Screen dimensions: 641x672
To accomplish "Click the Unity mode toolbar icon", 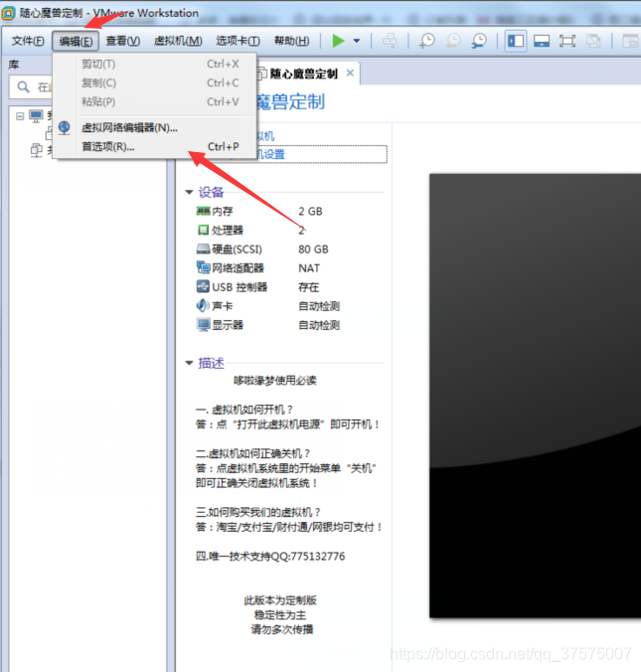I will click(x=593, y=41).
